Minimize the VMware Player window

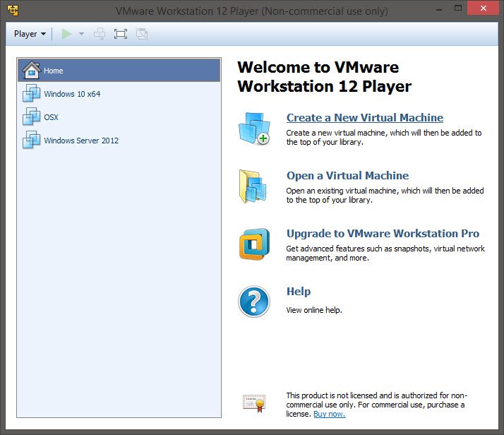[x=439, y=10]
